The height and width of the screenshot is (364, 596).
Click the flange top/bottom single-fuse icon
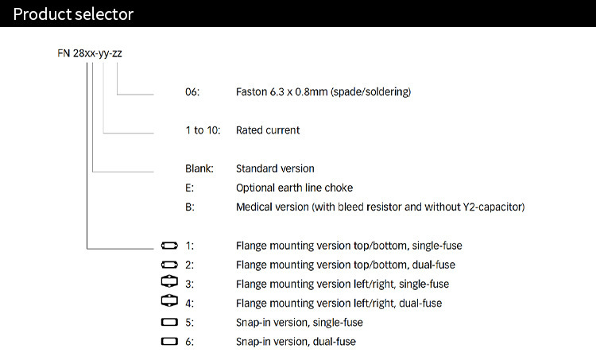169,246
